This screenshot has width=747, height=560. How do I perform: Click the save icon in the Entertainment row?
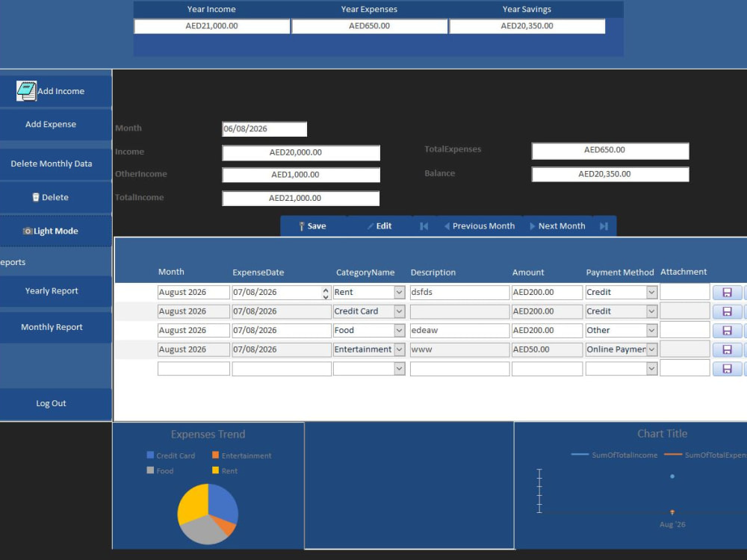click(x=727, y=349)
